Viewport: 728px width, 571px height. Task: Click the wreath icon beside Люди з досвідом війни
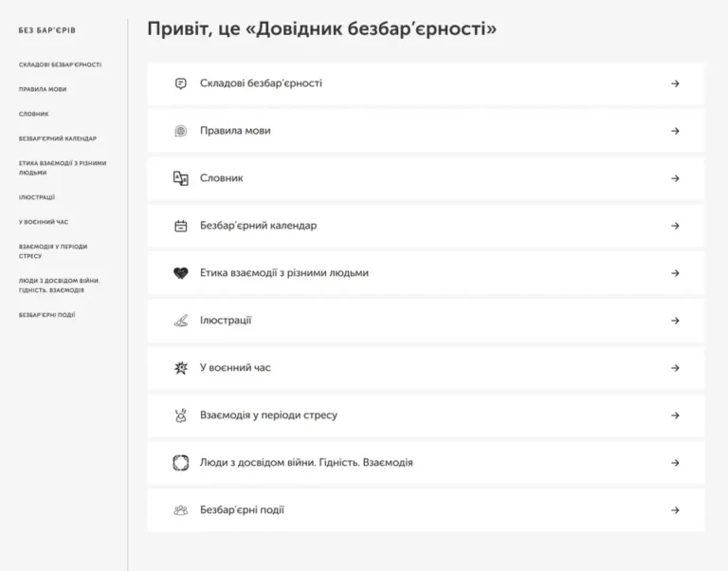(x=181, y=463)
